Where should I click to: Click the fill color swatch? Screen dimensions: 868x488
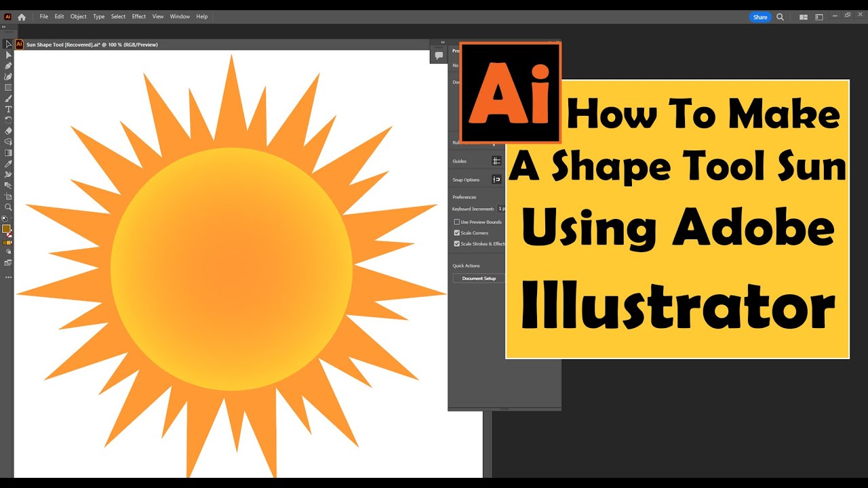6,229
